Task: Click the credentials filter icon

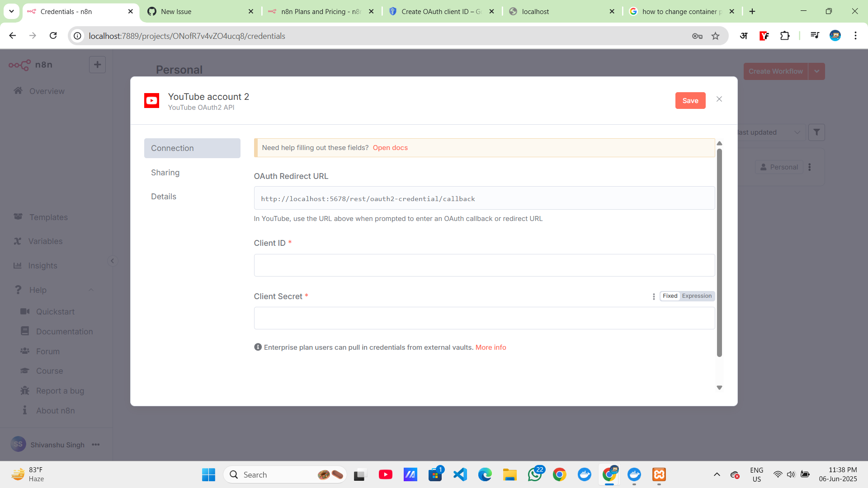Action: tap(816, 132)
